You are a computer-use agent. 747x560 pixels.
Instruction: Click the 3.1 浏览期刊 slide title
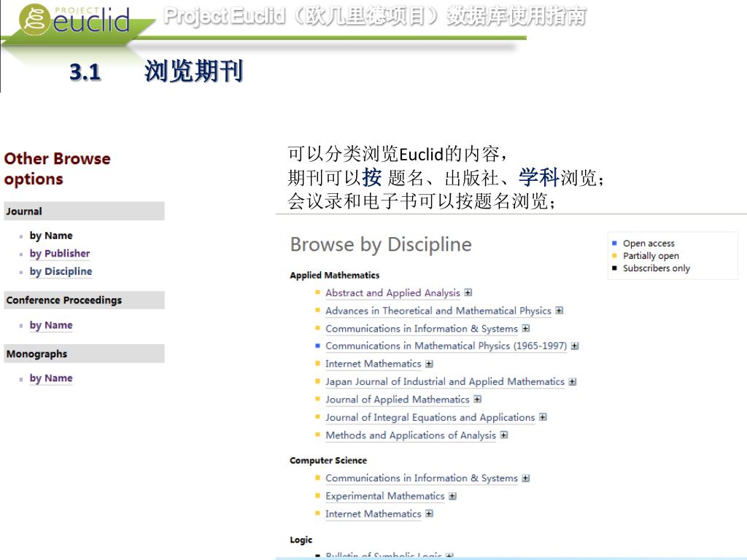click(x=156, y=71)
